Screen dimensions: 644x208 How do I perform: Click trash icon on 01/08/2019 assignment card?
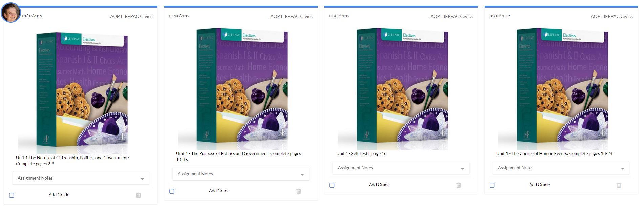(299, 191)
